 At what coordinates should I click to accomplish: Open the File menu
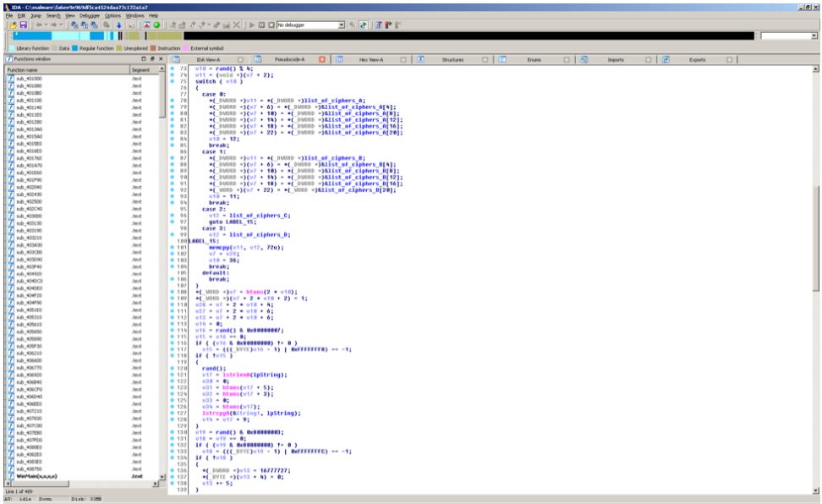(x=9, y=16)
